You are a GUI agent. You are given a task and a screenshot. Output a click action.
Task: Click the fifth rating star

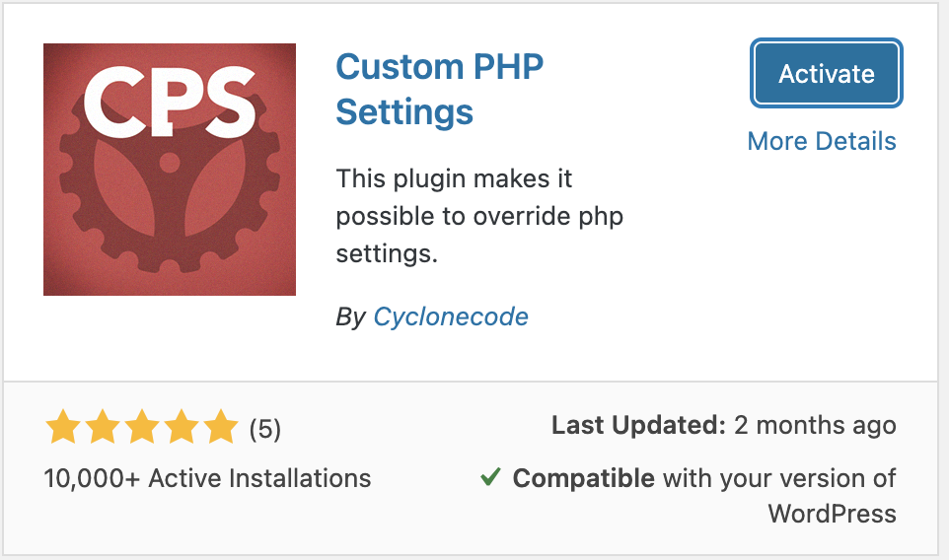(x=221, y=427)
